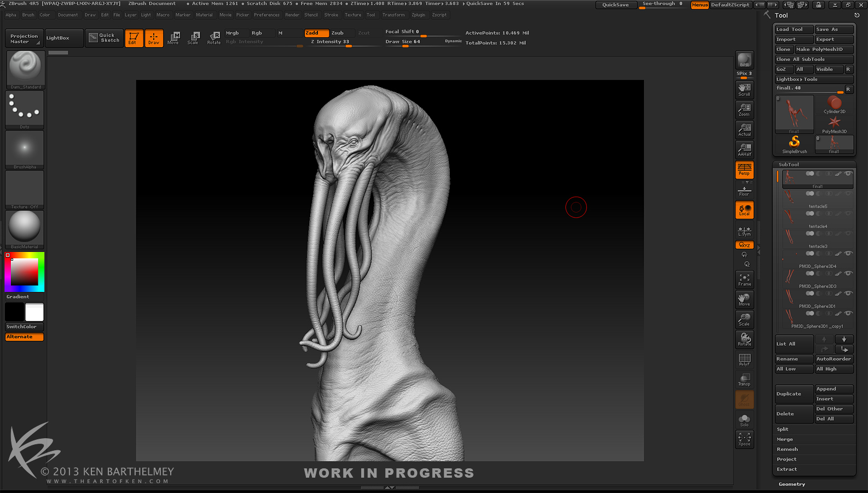Open the Preferences menu

point(267,15)
